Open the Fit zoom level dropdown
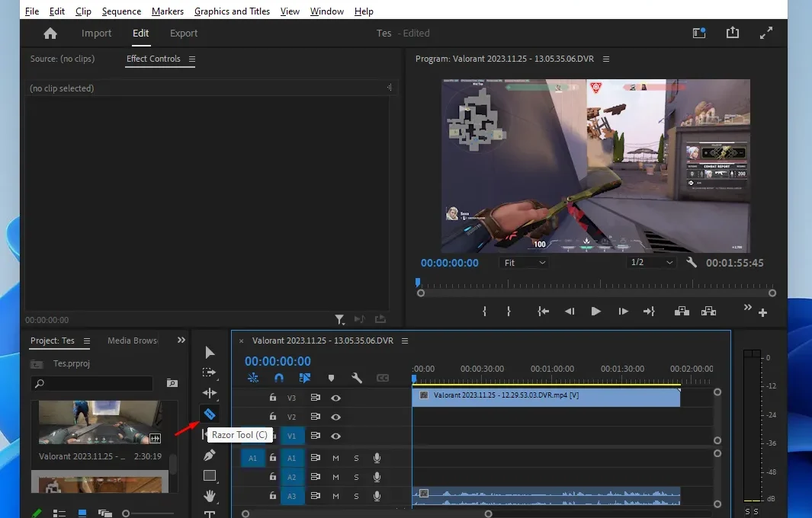 point(524,263)
